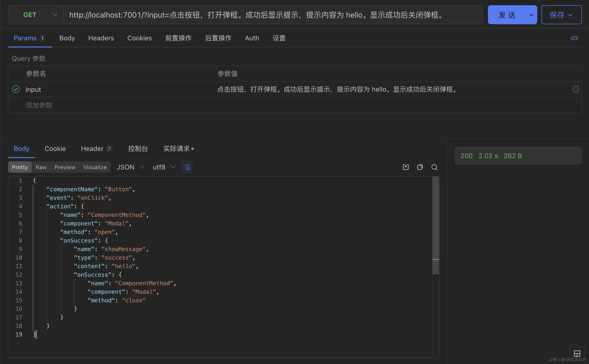Open the JSON format dropdown
This screenshot has width=589, height=364.
pos(130,167)
